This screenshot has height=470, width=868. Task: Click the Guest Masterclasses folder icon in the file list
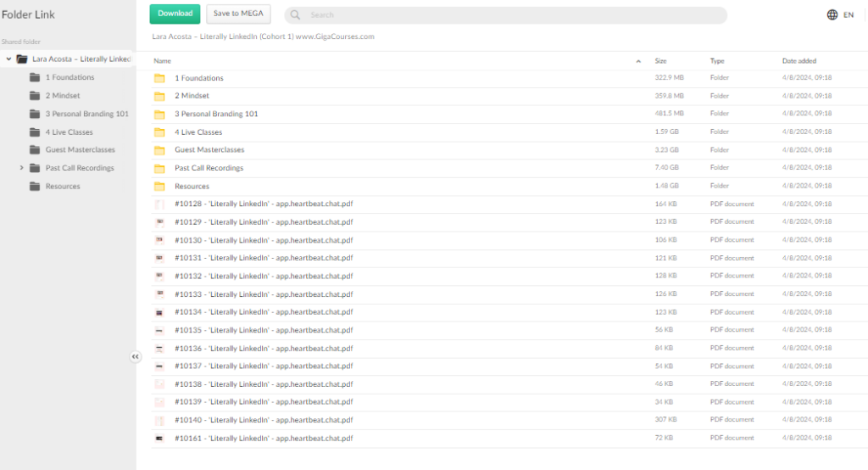tap(159, 150)
